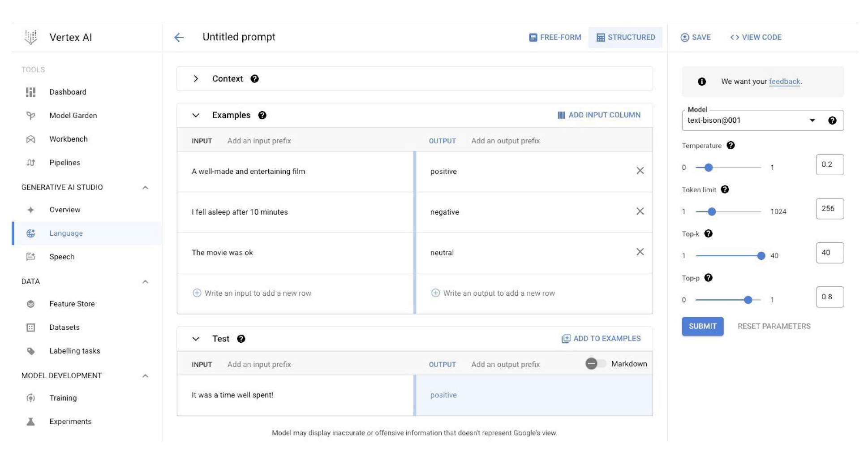Click Add Input Column

click(x=599, y=115)
